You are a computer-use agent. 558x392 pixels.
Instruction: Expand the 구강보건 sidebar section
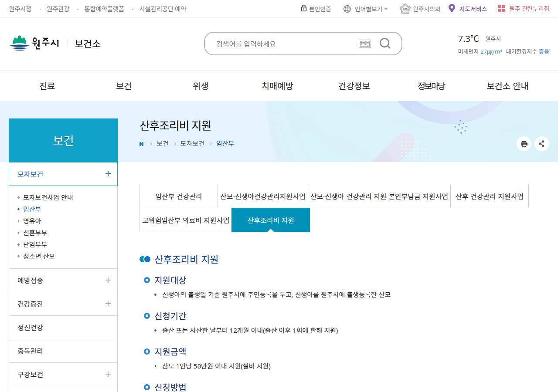(x=108, y=374)
